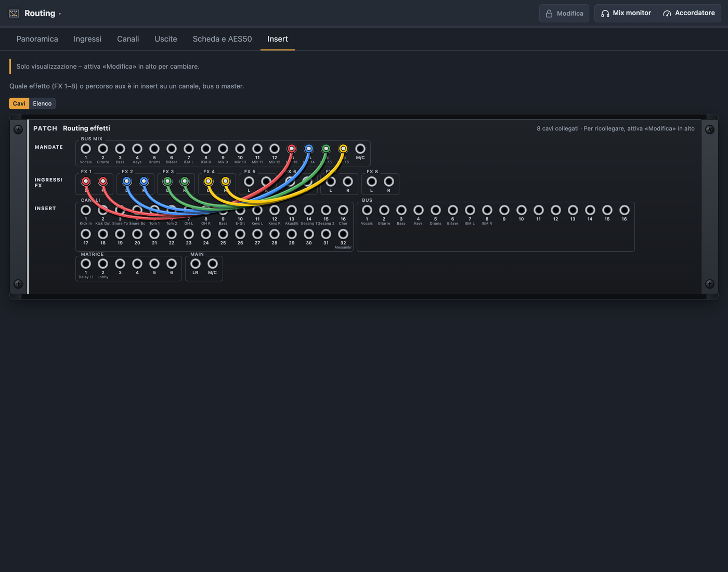Click the Matrix 2 Lobby insert jack

click(x=103, y=264)
